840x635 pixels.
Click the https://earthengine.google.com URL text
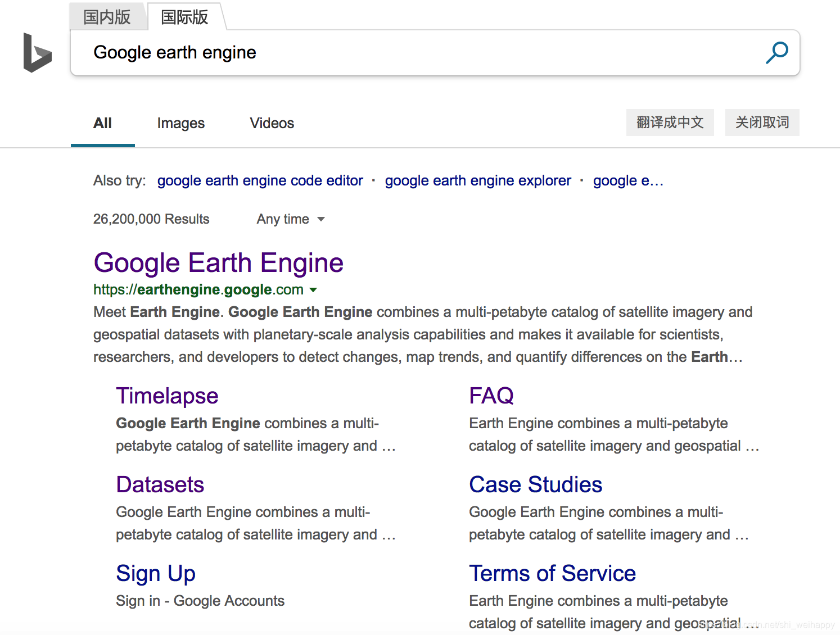[x=198, y=289]
